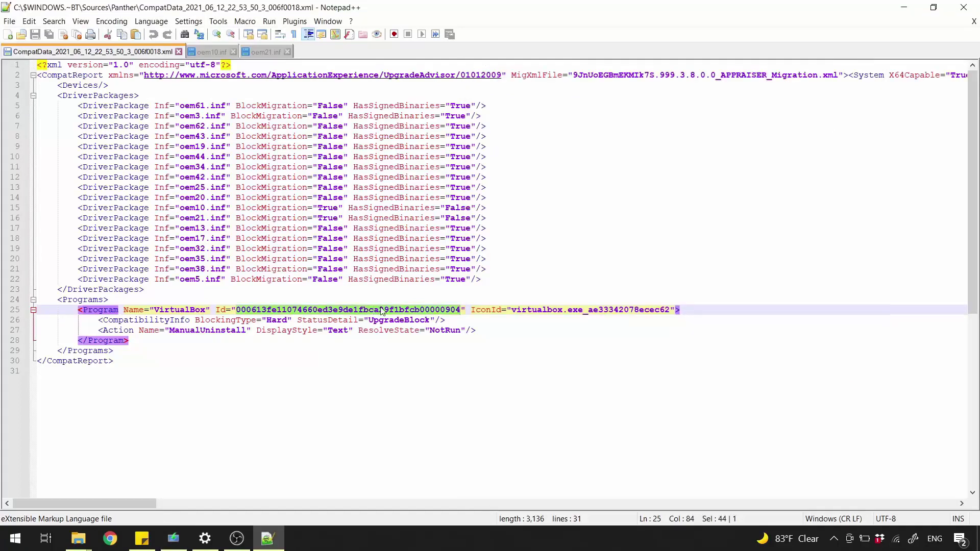
Task: Click the Save Recorded Macro icon
Action: click(x=450, y=34)
